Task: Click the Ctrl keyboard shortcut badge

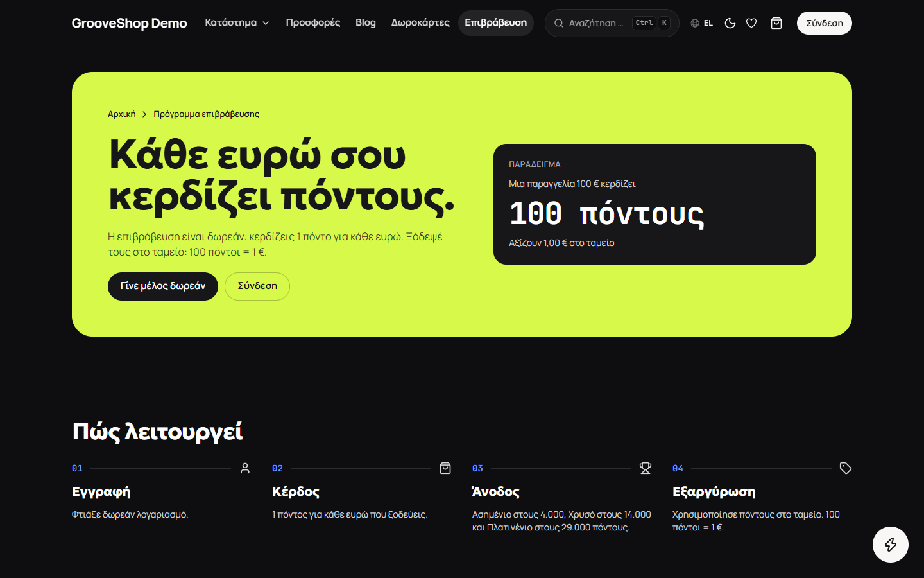Action: click(644, 23)
